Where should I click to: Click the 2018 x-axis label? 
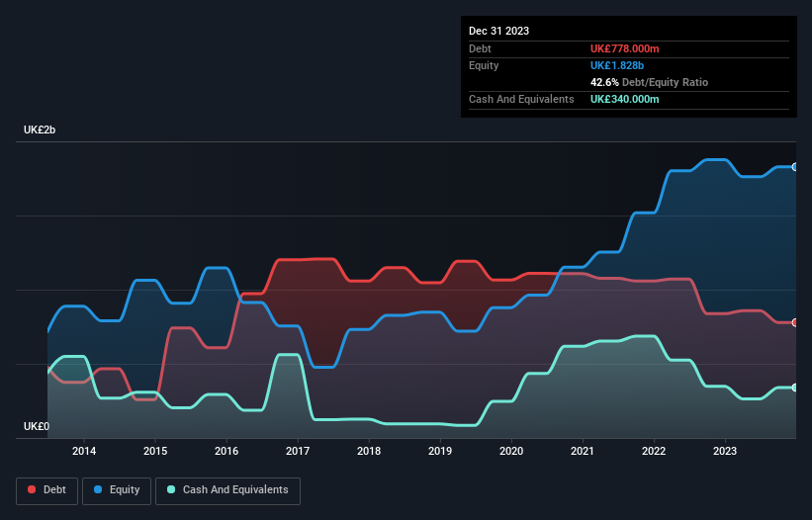click(x=369, y=451)
